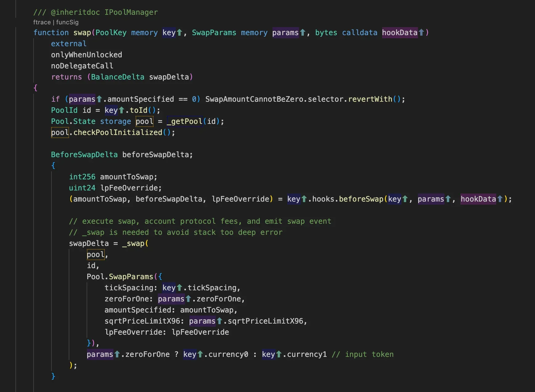Viewport: 535px width, 392px height.
Task: Click the BalanceDelta return type
Action: pos(117,77)
